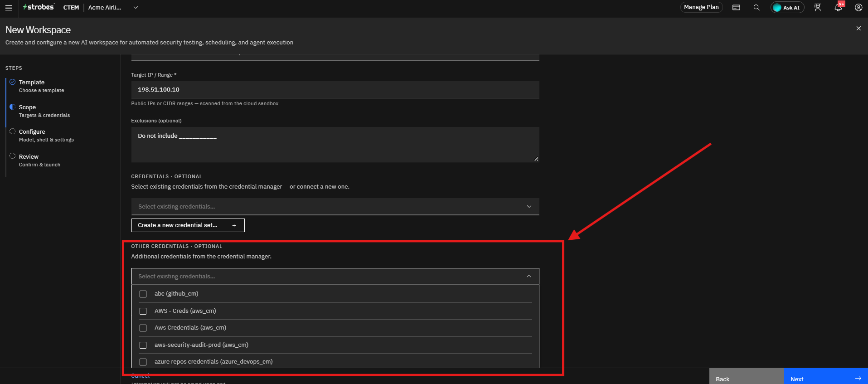The height and width of the screenshot is (384, 868).
Task: Click the Manage Plan button
Action: coord(701,7)
